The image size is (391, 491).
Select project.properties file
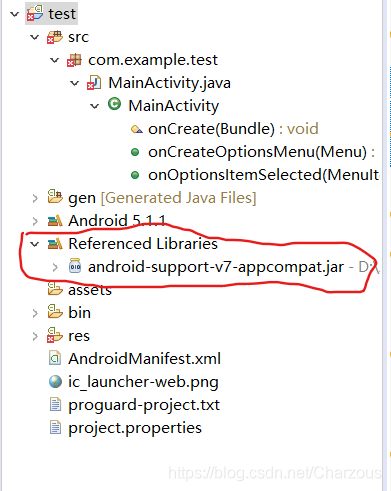pyautogui.click(x=135, y=428)
